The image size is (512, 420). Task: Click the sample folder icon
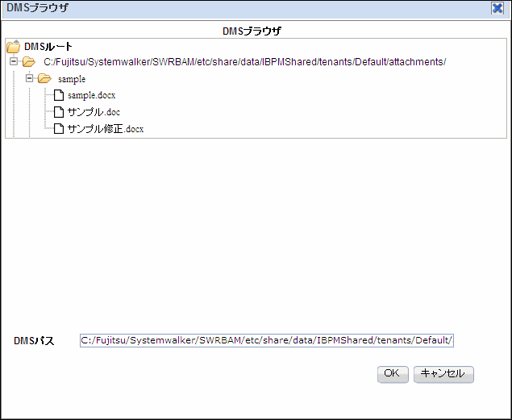(x=44, y=79)
